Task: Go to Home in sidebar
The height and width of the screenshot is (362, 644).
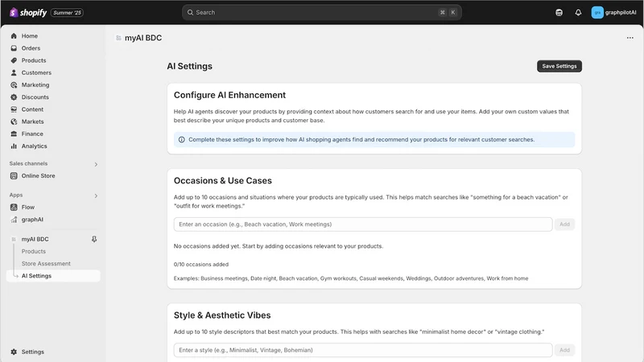Action: point(30,35)
